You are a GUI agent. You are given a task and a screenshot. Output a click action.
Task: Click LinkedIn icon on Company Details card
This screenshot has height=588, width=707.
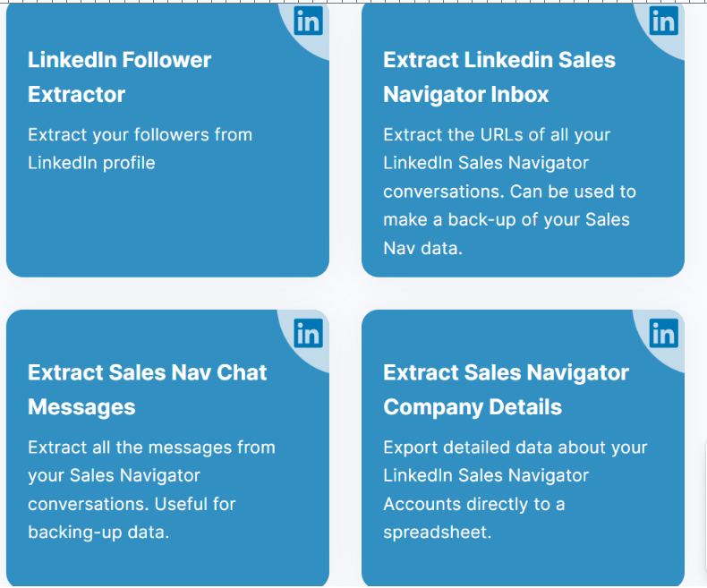pos(664,333)
